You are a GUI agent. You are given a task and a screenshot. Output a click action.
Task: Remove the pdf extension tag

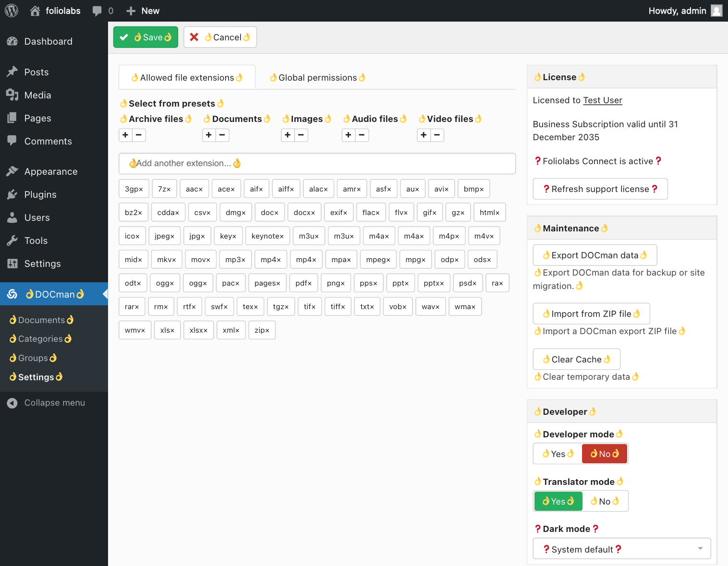(310, 283)
